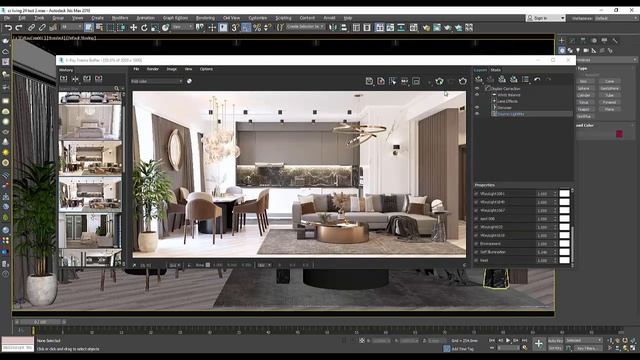The width and height of the screenshot is (640, 360).
Task: Switch to the Stats tab
Action: [496, 70]
